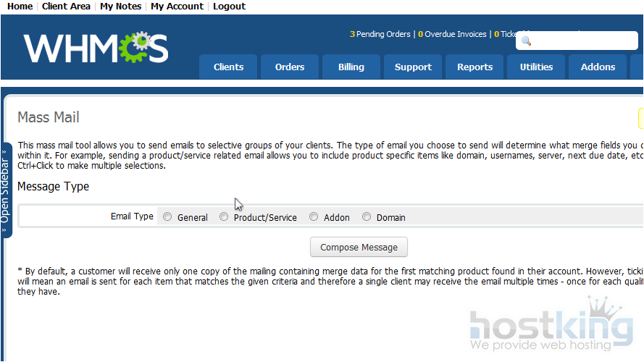Open the Utilities menu

point(536,67)
